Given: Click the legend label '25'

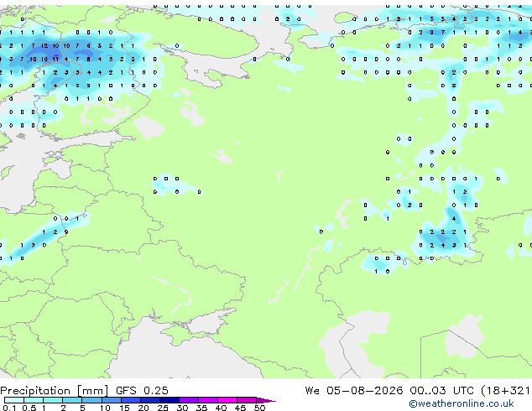Looking at the screenshot, I should point(163,408).
